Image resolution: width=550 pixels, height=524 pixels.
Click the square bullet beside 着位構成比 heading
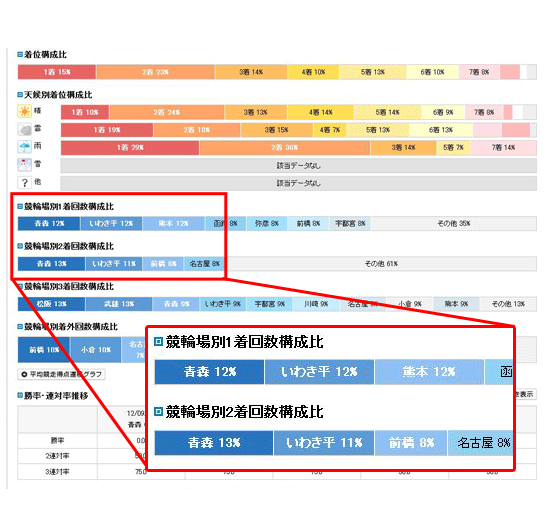(20, 54)
